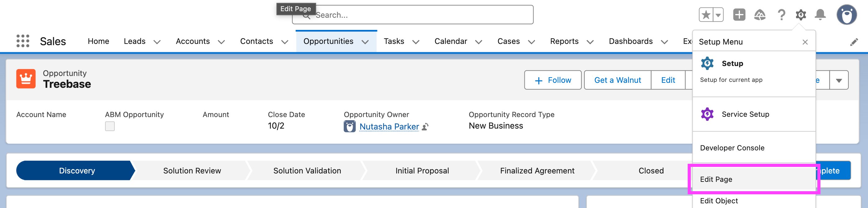Click the Setup gear icon in header
Viewport: 868px width, 208px height.
coord(801,15)
